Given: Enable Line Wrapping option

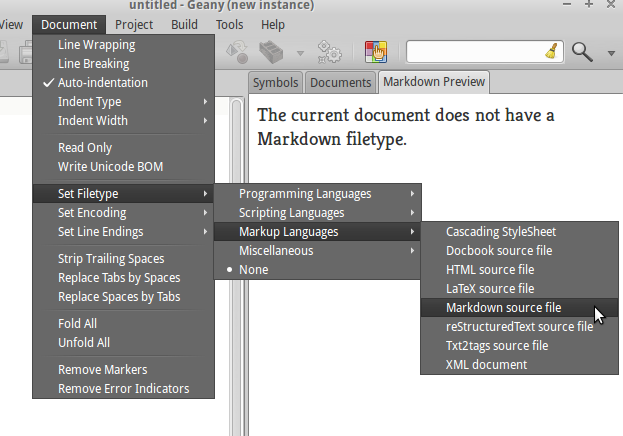Looking at the screenshot, I should point(96,45).
